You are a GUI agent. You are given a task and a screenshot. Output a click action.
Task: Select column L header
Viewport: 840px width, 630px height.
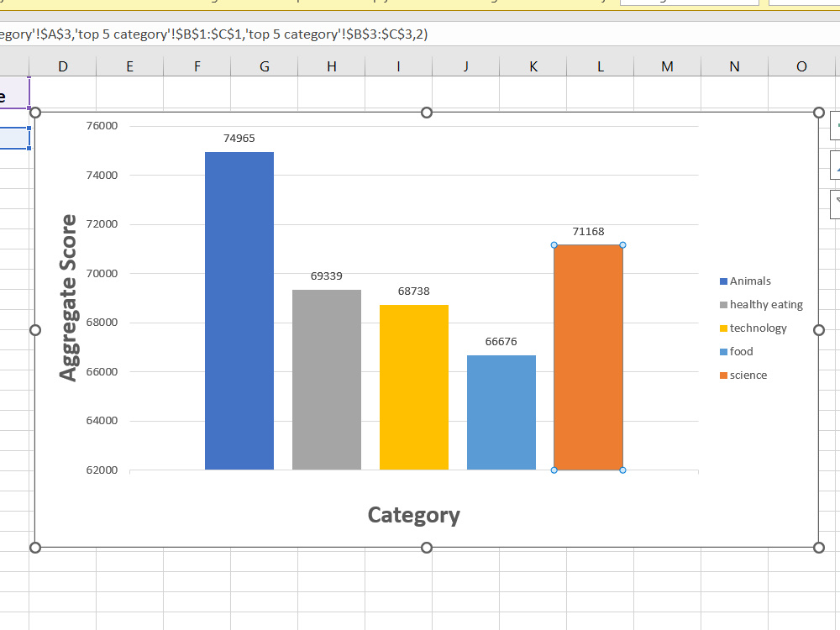[x=601, y=66]
